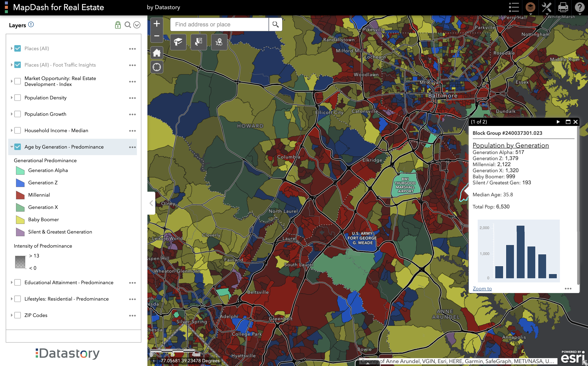588x366 pixels.
Task: Uncheck the Places (All) layer
Action: 17,48
